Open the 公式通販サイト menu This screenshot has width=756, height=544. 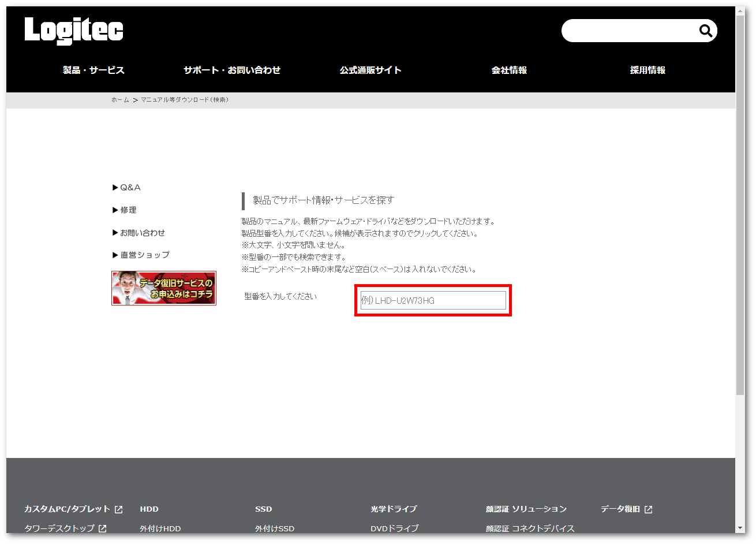pos(370,70)
